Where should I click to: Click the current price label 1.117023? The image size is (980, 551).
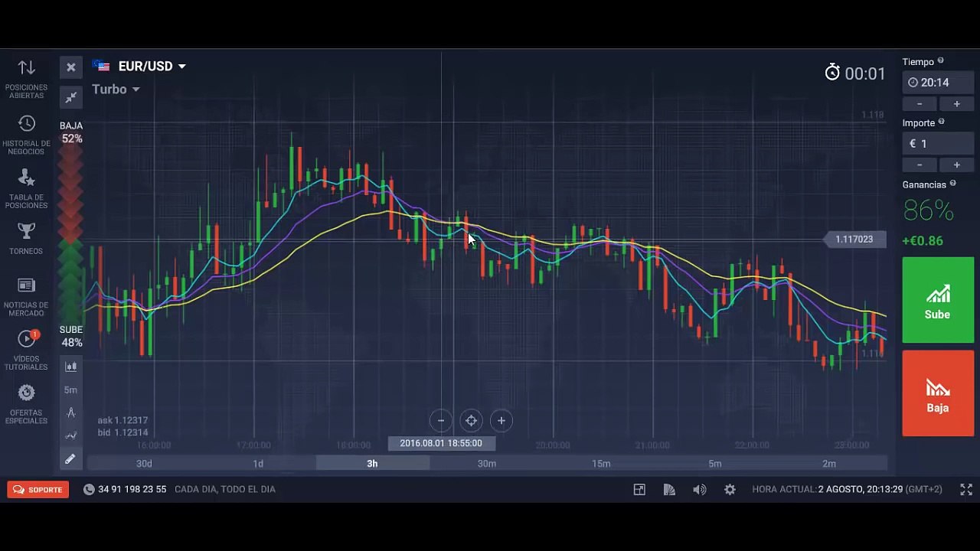(854, 240)
